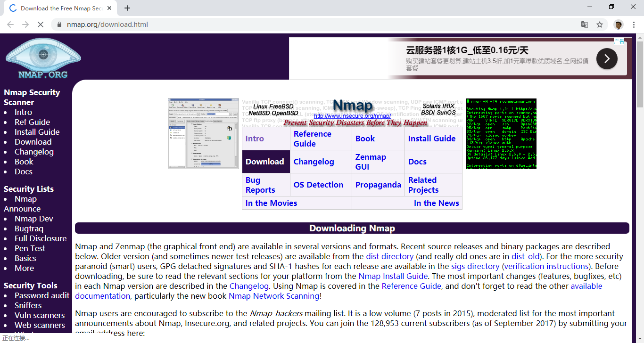Follow the sigs directory link
The height and width of the screenshot is (343, 644).
pyautogui.click(x=475, y=266)
